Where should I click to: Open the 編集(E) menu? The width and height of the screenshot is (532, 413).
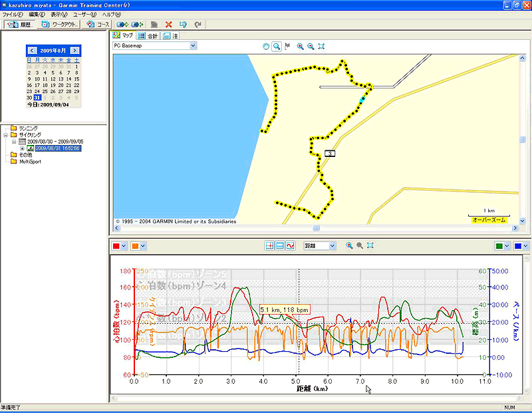[x=37, y=15]
